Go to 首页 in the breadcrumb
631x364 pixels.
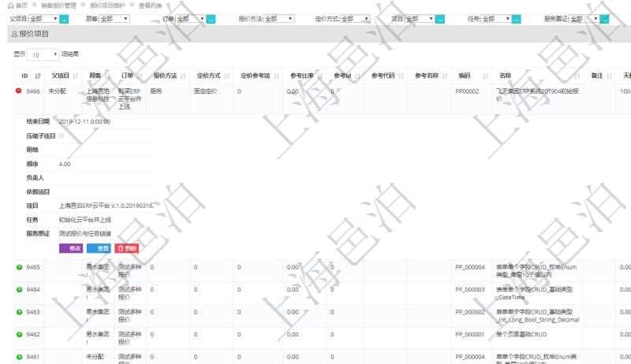(21, 6)
